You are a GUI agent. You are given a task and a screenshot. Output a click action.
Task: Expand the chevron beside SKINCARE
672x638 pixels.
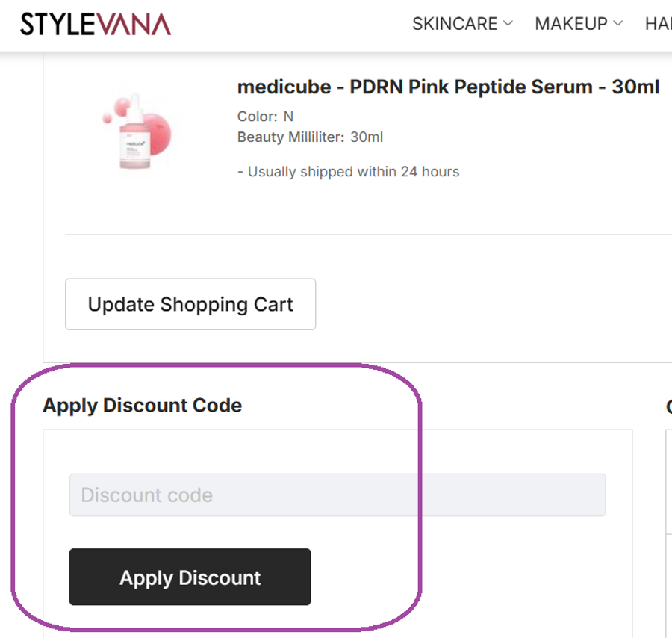click(508, 24)
